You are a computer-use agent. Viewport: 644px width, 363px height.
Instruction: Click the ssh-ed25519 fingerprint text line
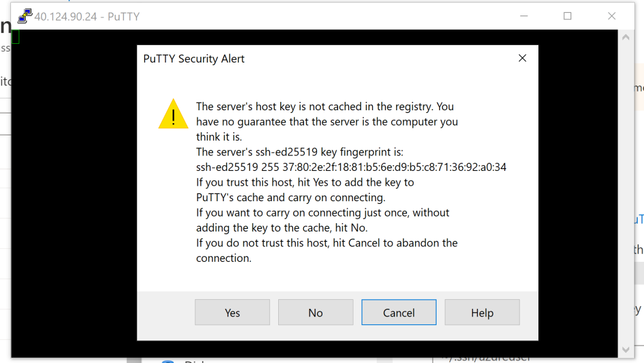point(351,168)
